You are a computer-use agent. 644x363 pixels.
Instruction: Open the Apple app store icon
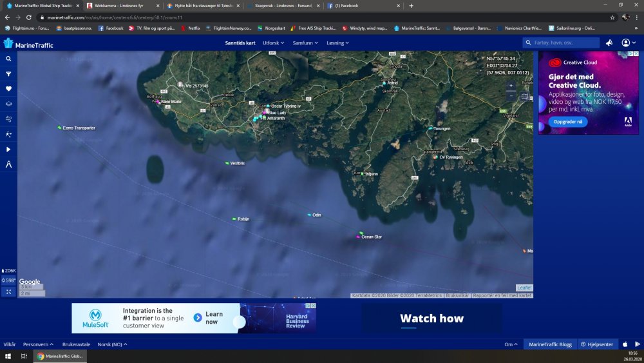point(625,344)
